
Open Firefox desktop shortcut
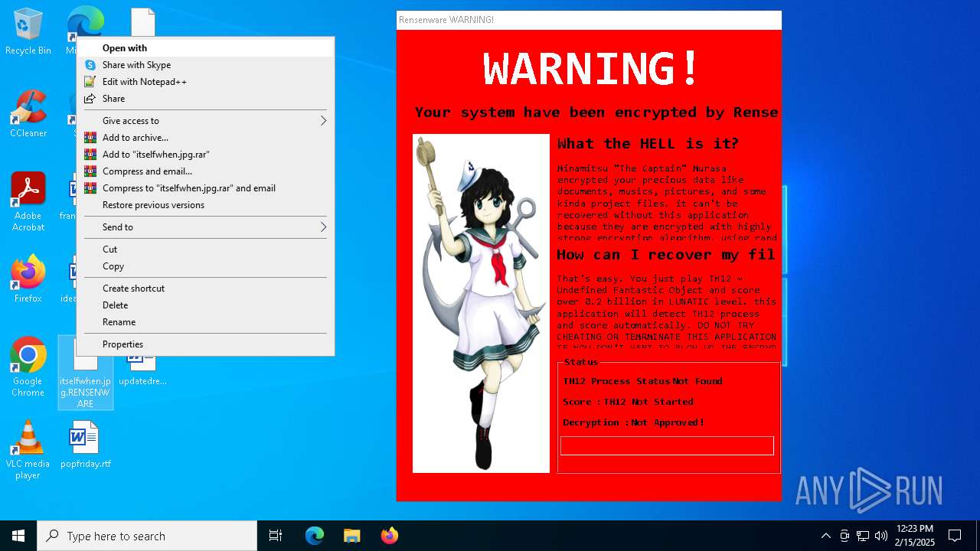click(28, 279)
